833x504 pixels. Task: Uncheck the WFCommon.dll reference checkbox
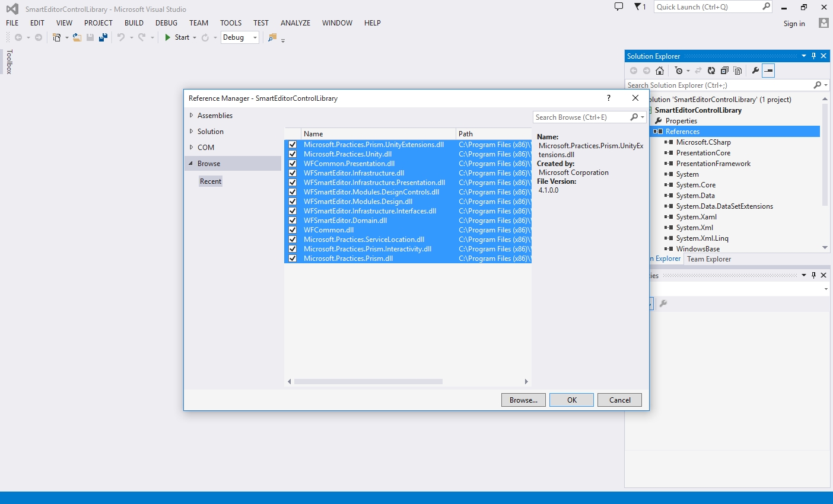(x=292, y=230)
